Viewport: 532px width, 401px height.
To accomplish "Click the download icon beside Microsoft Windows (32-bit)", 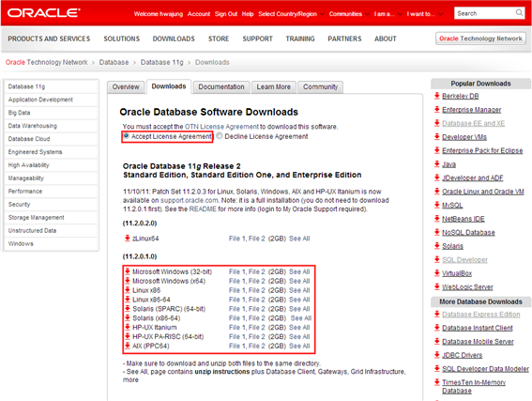I will (128, 271).
